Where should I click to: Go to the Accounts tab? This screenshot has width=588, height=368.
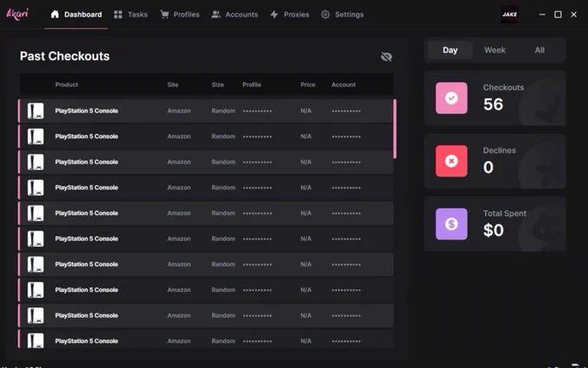234,15
